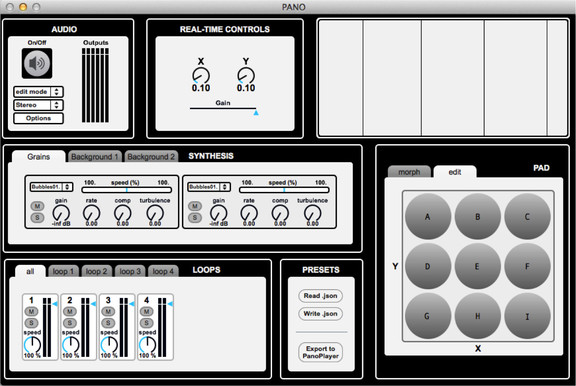Click the gain knob of first grain

coord(61,213)
